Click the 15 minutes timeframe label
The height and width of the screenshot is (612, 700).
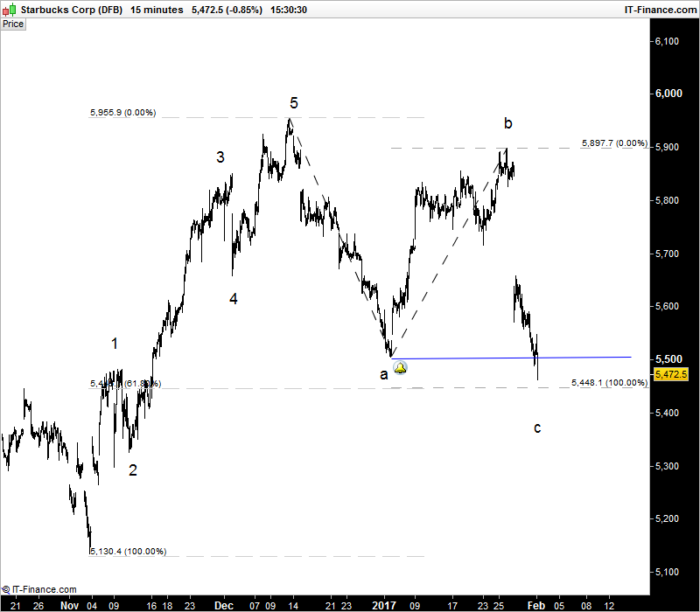157,10
